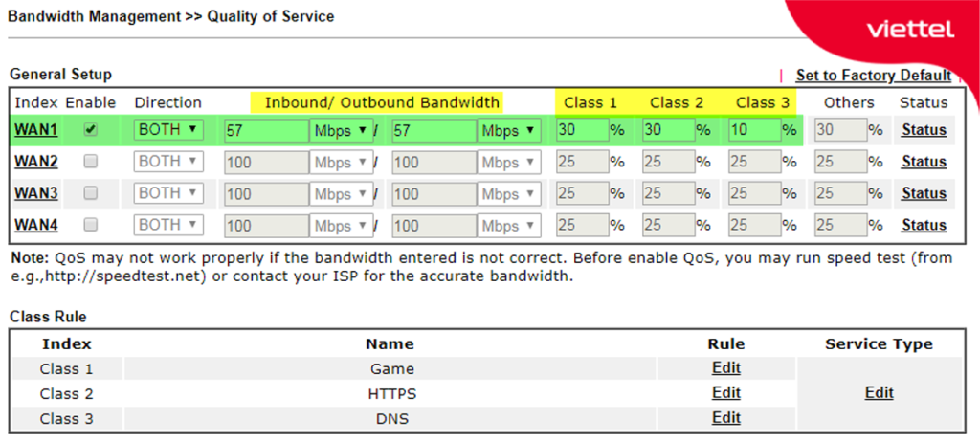Edit the Class 3 DNS rule

pos(725,417)
